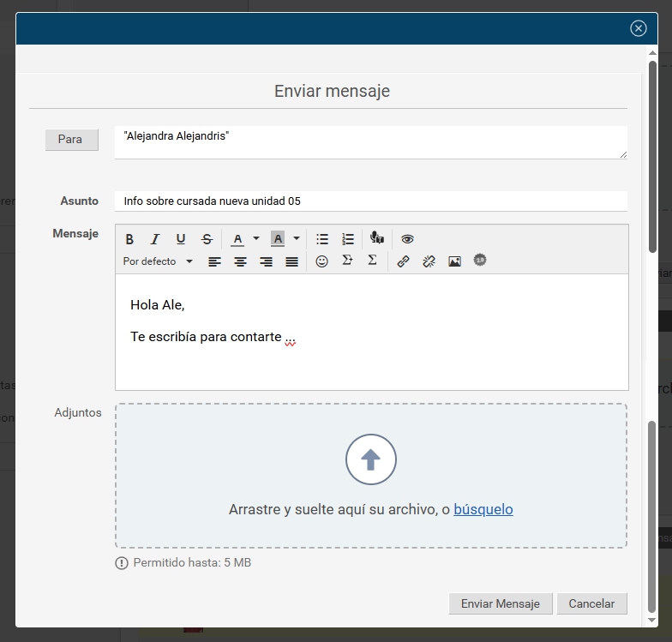This screenshot has width=672, height=642.
Task: Open the text color dropdown arrow
Action: point(255,239)
